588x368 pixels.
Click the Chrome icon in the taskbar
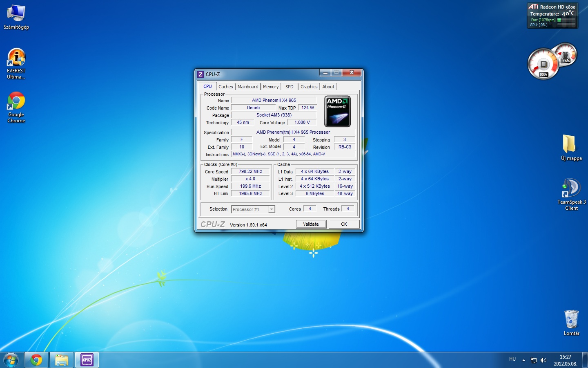pos(36,360)
